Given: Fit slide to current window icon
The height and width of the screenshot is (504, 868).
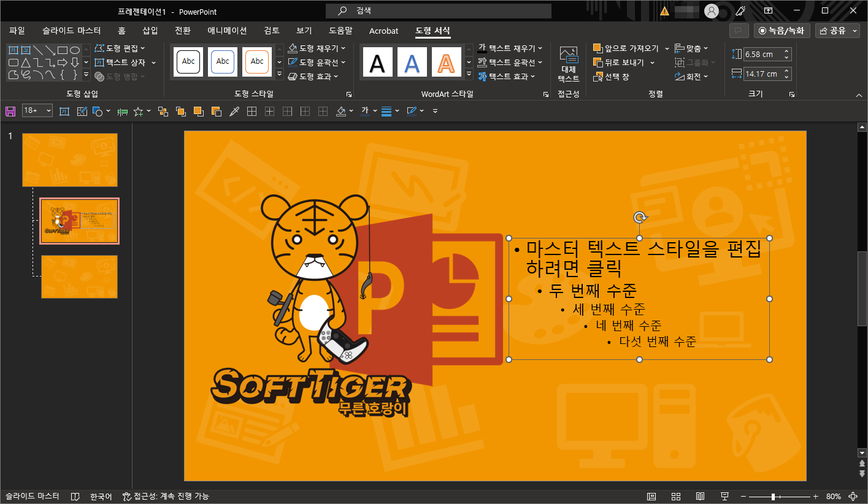Looking at the screenshot, I should [853, 496].
